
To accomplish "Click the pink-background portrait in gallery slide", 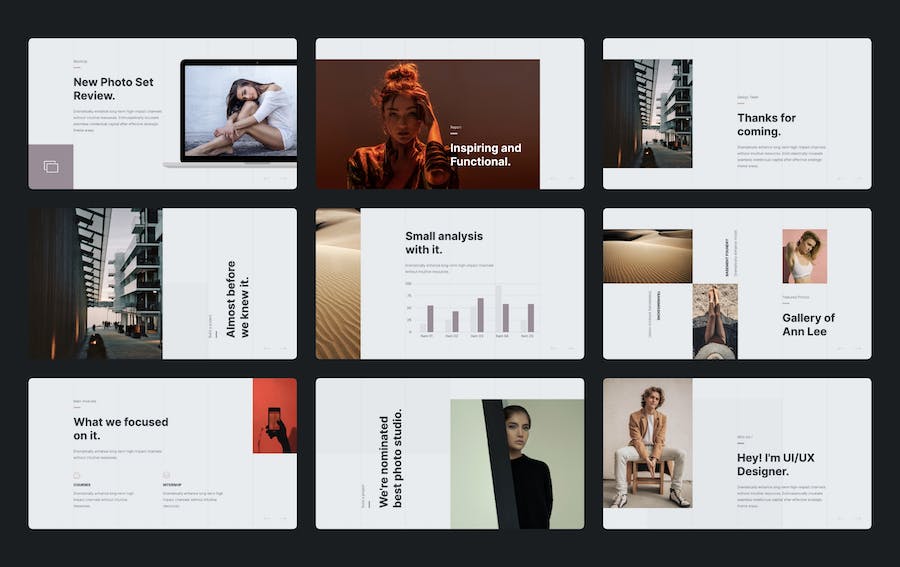I will point(804,256).
